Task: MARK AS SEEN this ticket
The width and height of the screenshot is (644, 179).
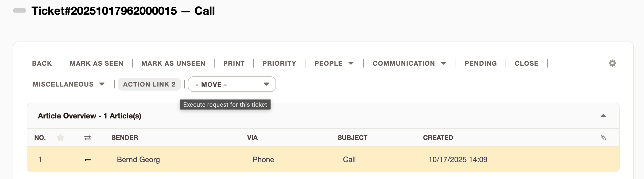Action: click(96, 63)
